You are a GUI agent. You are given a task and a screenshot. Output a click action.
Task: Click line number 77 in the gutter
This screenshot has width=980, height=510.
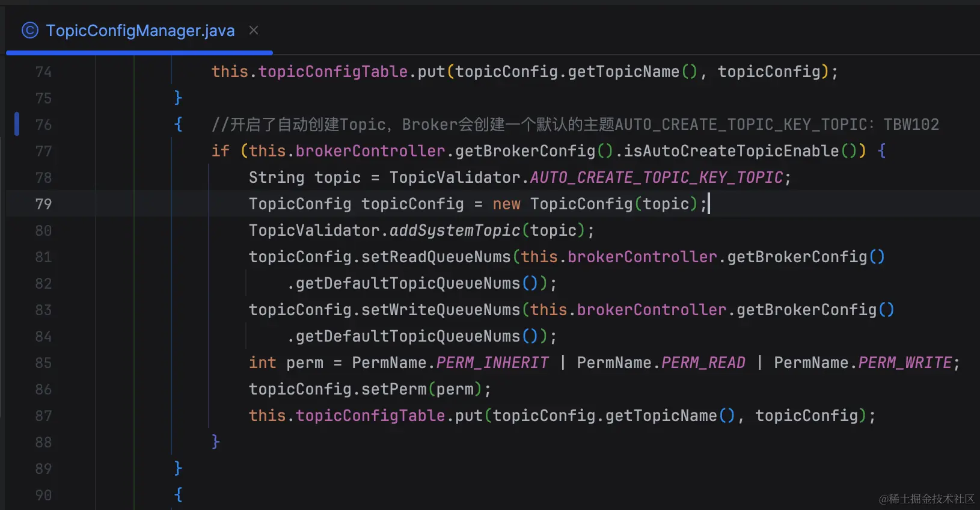click(x=43, y=152)
